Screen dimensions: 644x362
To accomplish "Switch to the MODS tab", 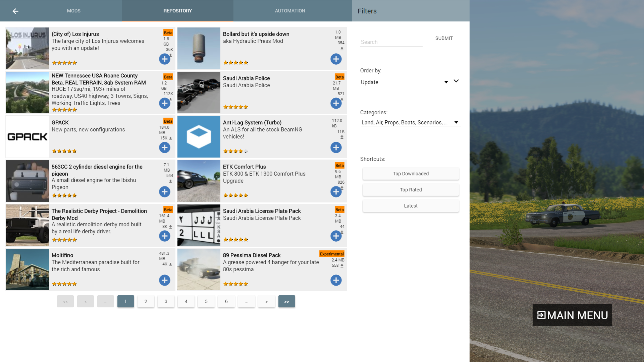I will pyautogui.click(x=73, y=11).
